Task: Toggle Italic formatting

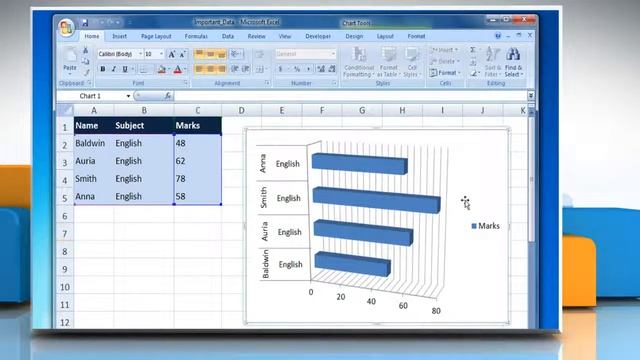Action: [114, 69]
